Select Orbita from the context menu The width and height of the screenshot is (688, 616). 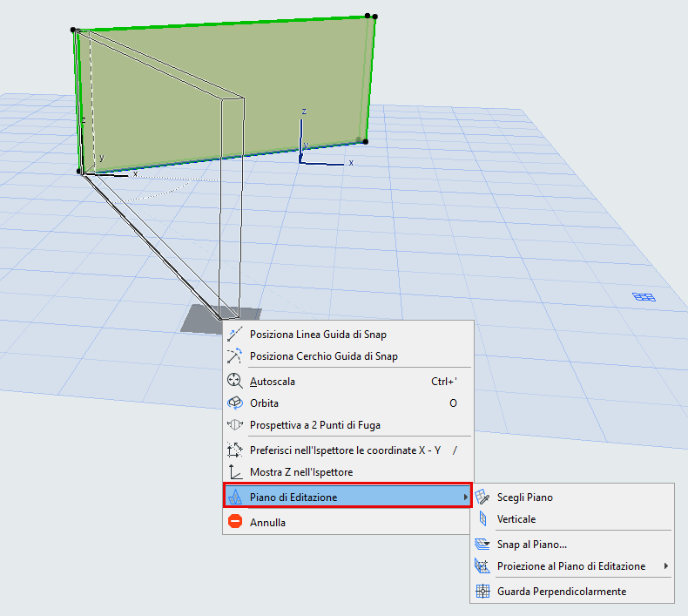(348, 403)
